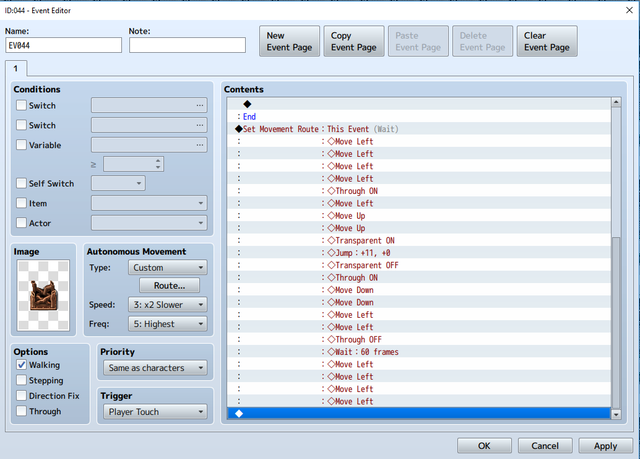This screenshot has width=640, height=459.
Task: Click Copy Event Page button
Action: pyautogui.click(x=354, y=41)
